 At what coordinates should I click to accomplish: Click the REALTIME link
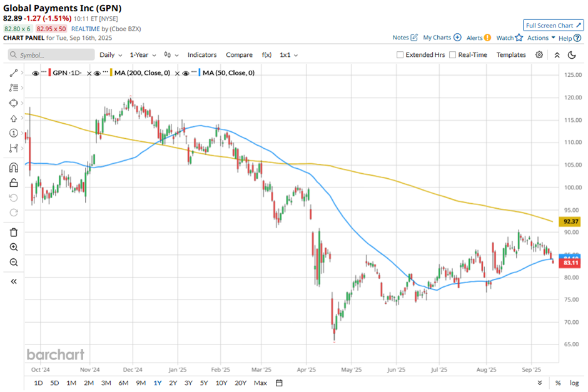[x=86, y=29]
